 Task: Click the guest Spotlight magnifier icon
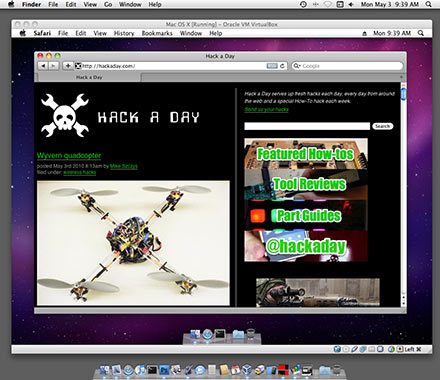click(421, 33)
